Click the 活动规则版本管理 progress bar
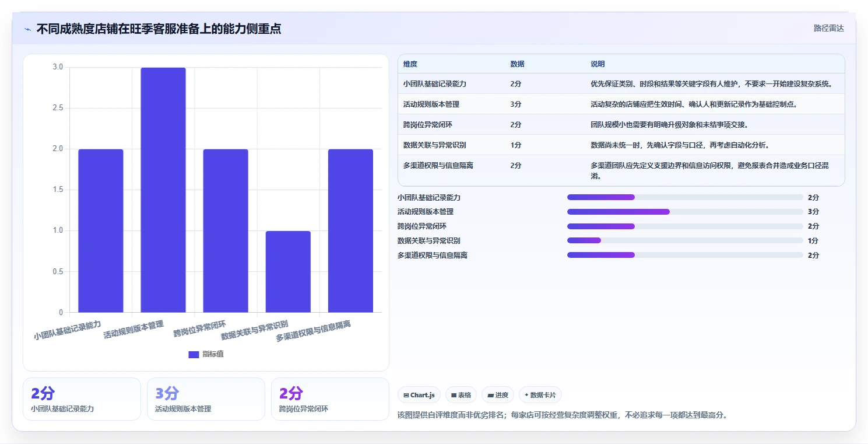 click(x=685, y=212)
